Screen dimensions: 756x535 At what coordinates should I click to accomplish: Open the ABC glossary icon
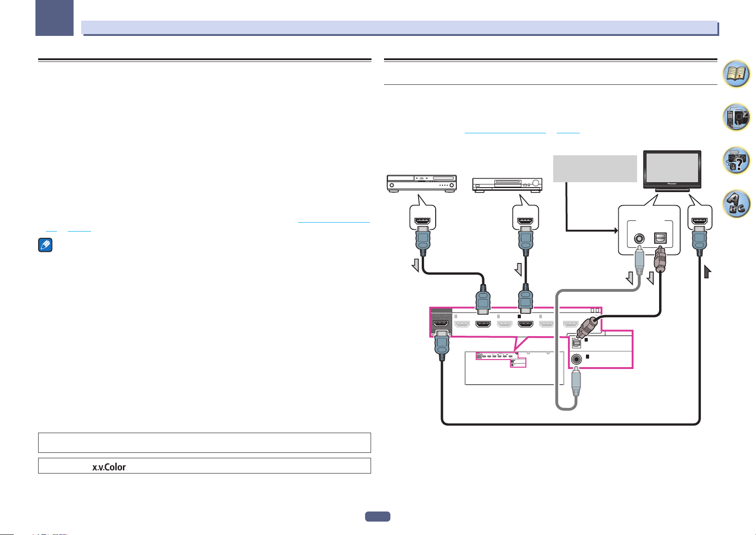click(x=736, y=203)
